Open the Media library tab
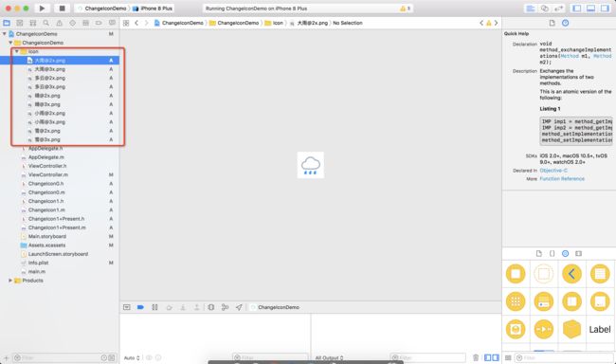This screenshot has width=616, height=364. click(x=579, y=253)
